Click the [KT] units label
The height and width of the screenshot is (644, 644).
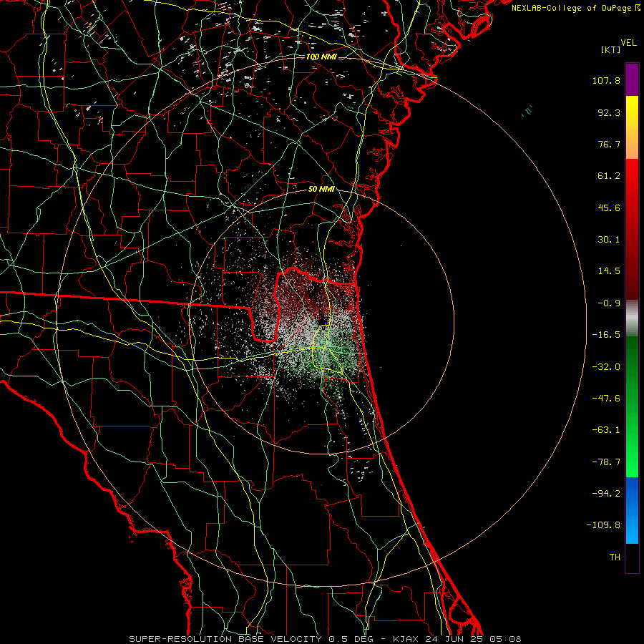click(611, 49)
